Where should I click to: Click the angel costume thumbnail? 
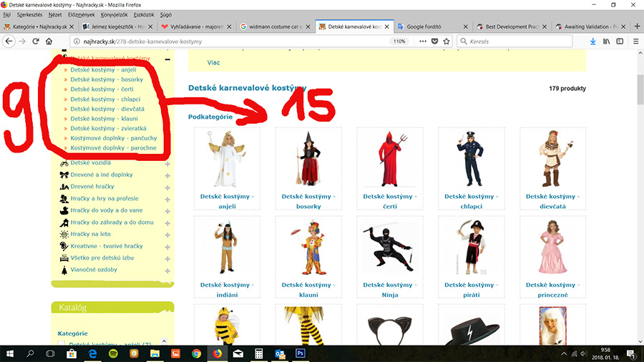coord(227,160)
